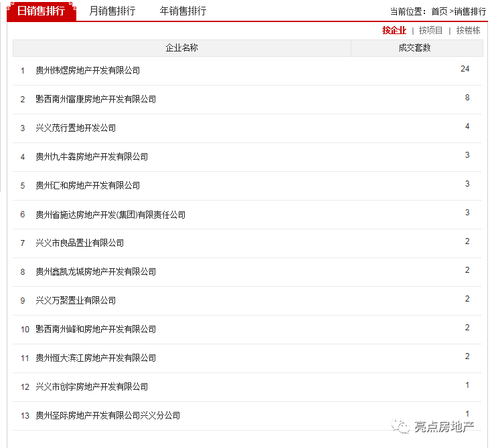Screen dimensions: 490x448
Task: Click the 首页 breadcrumb link
Action: coord(439,11)
